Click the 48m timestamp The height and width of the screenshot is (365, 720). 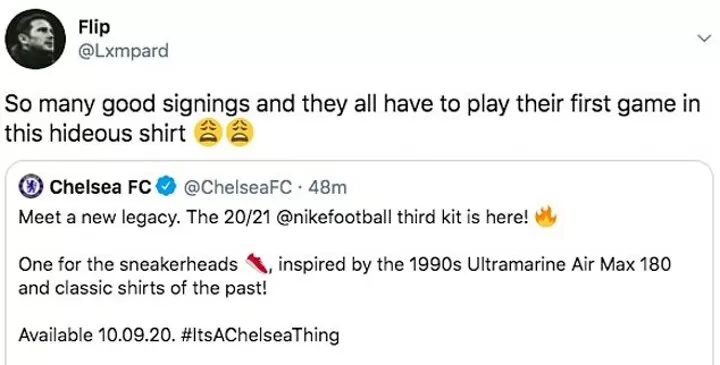[328, 187]
